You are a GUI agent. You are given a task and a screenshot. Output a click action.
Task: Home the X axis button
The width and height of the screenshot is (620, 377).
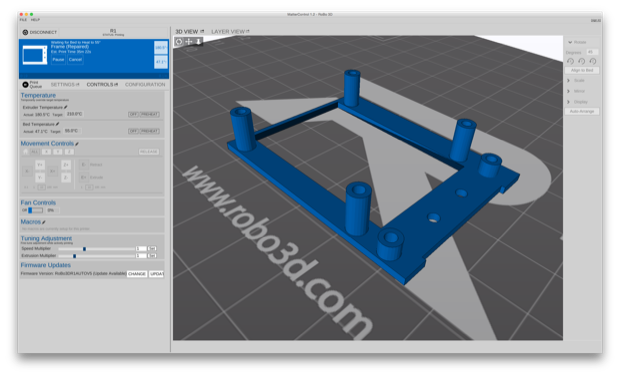coord(47,152)
